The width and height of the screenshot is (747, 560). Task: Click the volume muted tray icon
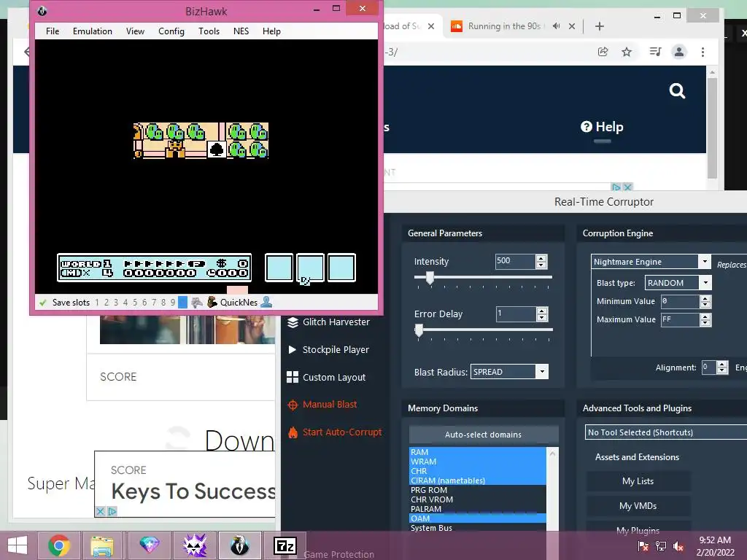pos(678,546)
